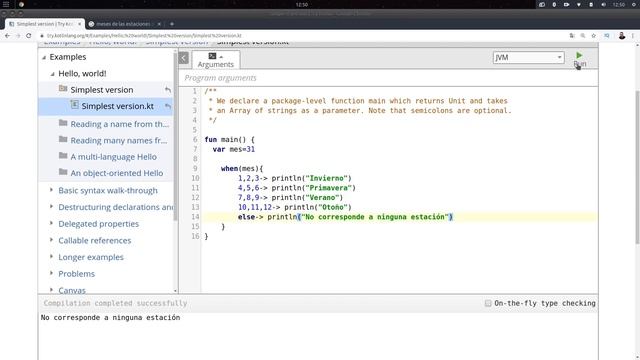Click the browser address bar URL
The image size is (640, 360).
144,36
